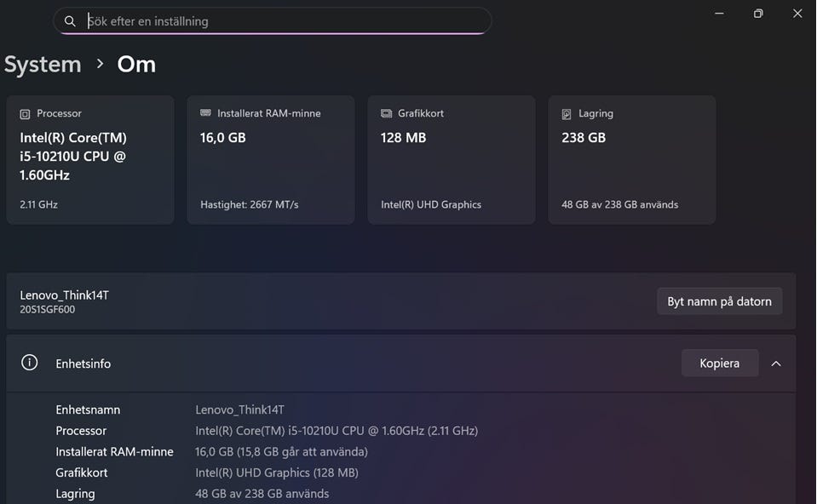This screenshot has height=504, width=817.
Task: Click the Om breadcrumb heading
Action: click(136, 65)
